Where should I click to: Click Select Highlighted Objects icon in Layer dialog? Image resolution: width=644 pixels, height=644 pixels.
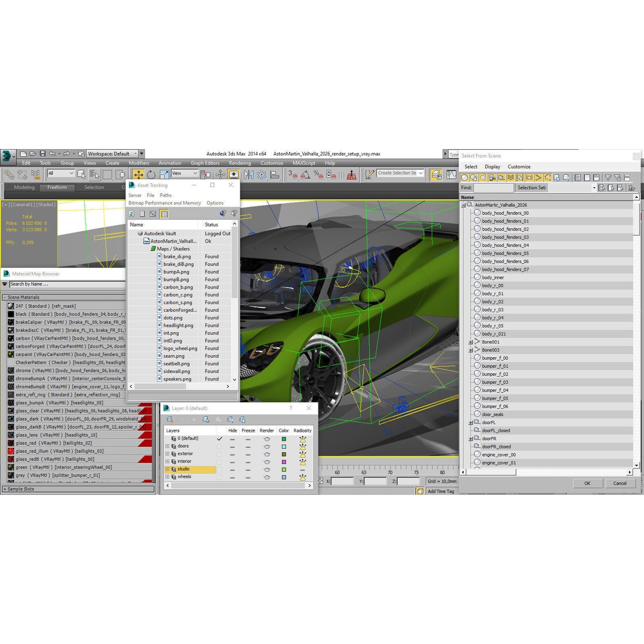pos(206,419)
